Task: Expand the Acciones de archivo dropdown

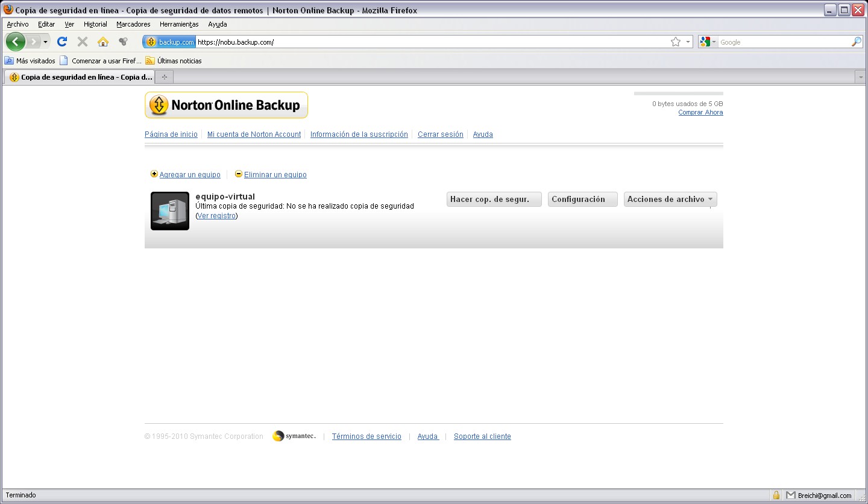Action: [670, 200]
